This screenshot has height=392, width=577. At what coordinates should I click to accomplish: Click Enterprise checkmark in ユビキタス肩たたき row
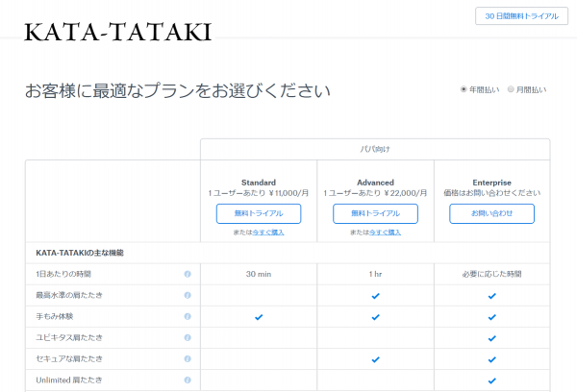point(492,338)
